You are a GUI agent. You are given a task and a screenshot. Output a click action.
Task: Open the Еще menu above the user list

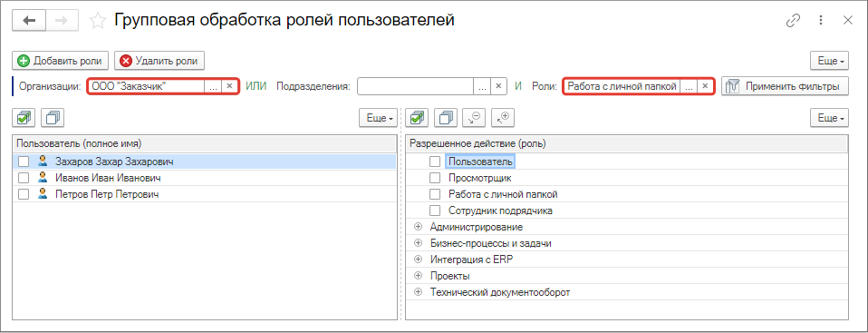(x=378, y=118)
